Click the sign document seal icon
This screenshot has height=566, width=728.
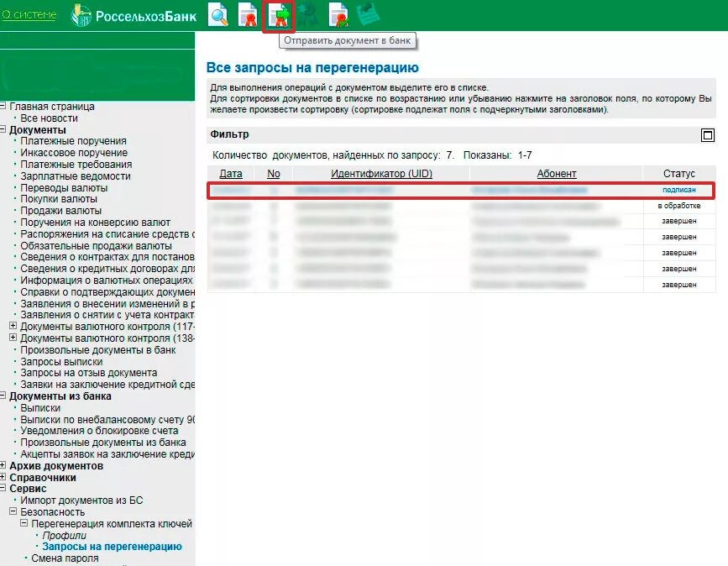coord(248,14)
